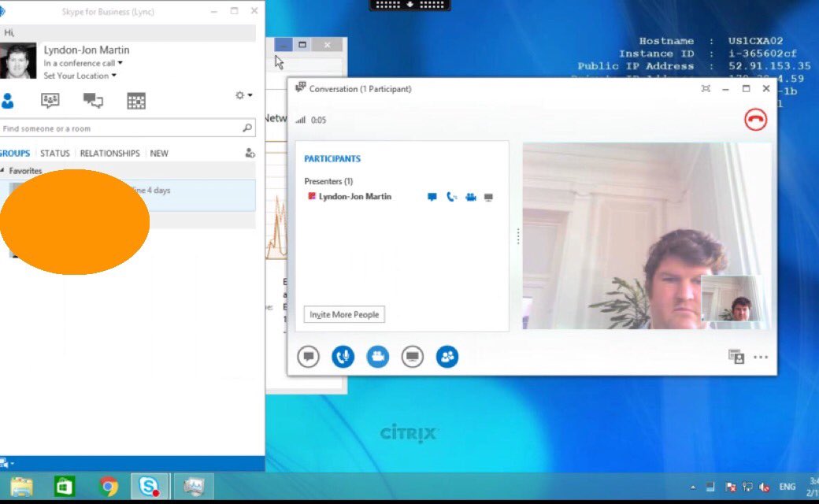Click the Presenters (1) label

(328, 181)
